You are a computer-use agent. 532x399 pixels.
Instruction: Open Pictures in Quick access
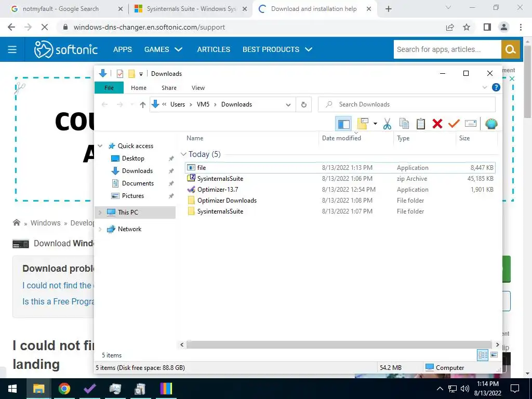pos(132,196)
